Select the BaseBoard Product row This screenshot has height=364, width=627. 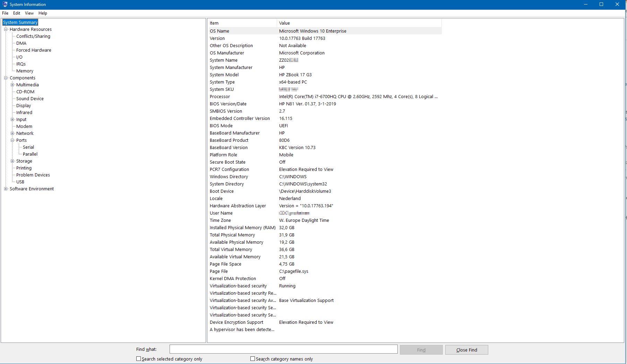325,140
